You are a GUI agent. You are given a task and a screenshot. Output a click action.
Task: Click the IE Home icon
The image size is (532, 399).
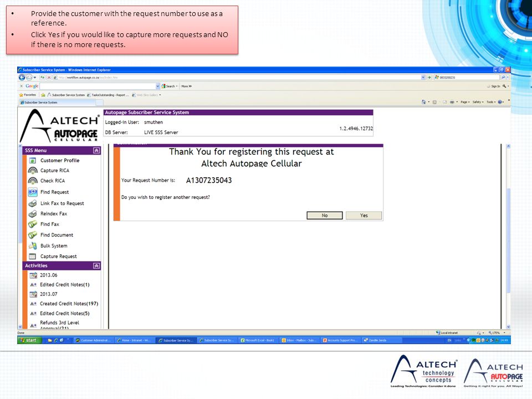pos(423,102)
